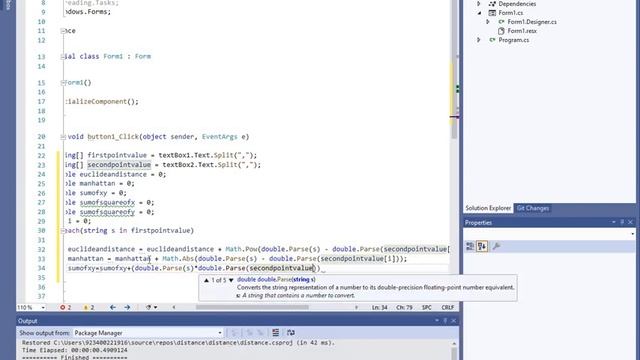Screen dimensions: 640x360
Task: Open the Properties panel window position menu
Action: point(613,222)
